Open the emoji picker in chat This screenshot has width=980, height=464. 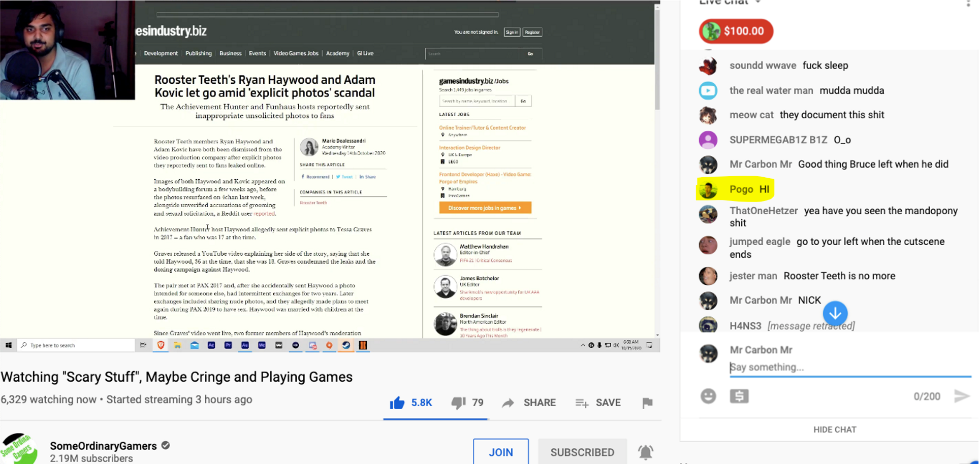(x=708, y=396)
